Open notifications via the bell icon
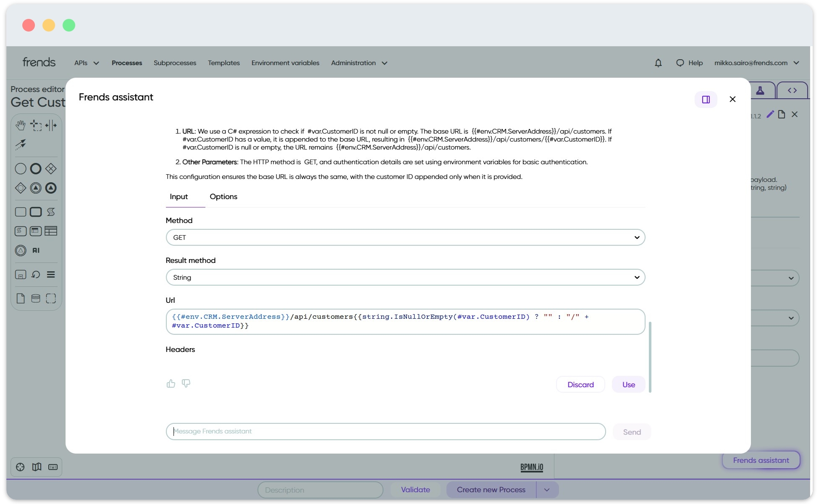The height and width of the screenshot is (504, 819). click(x=658, y=63)
